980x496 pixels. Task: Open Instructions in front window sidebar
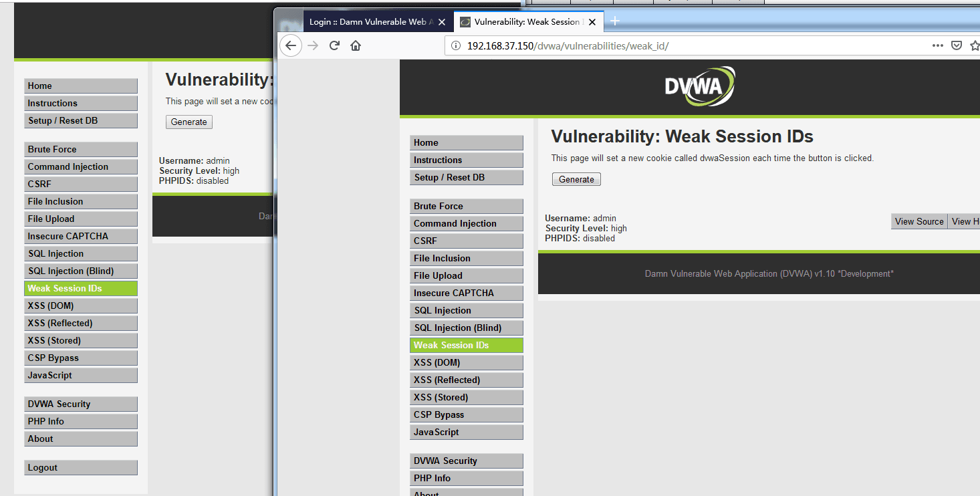click(x=467, y=160)
